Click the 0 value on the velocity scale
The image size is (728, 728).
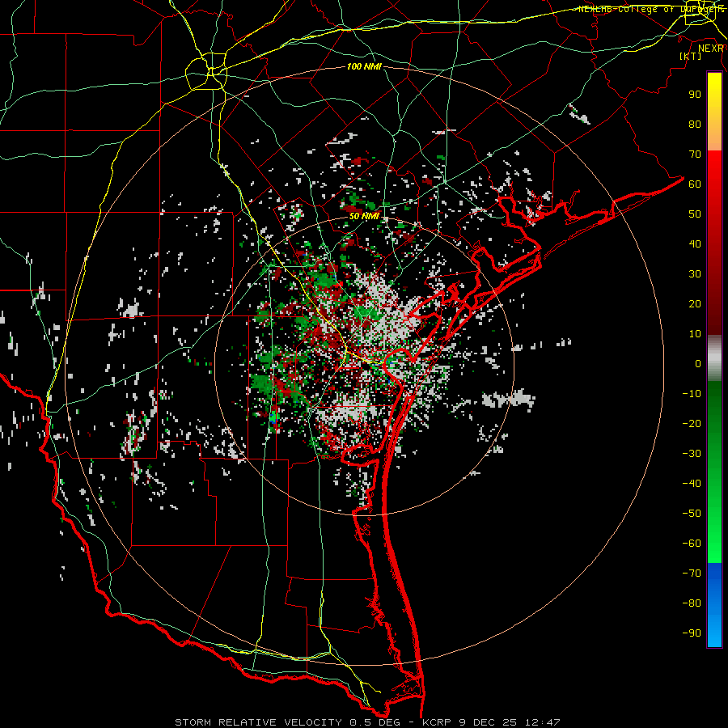click(698, 363)
